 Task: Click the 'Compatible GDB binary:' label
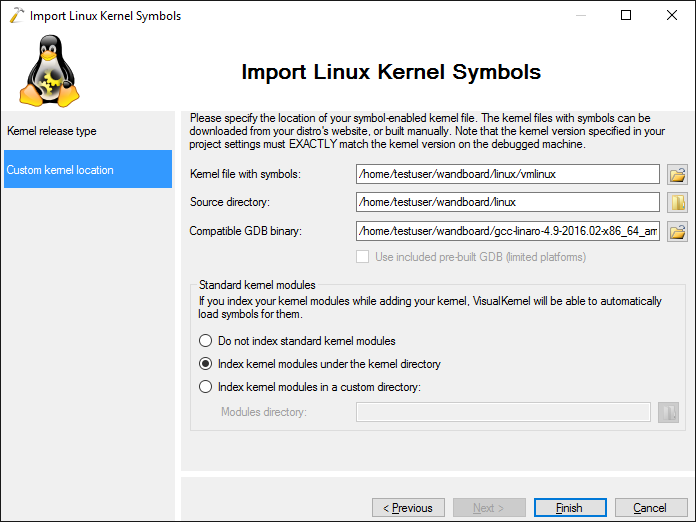click(x=245, y=231)
